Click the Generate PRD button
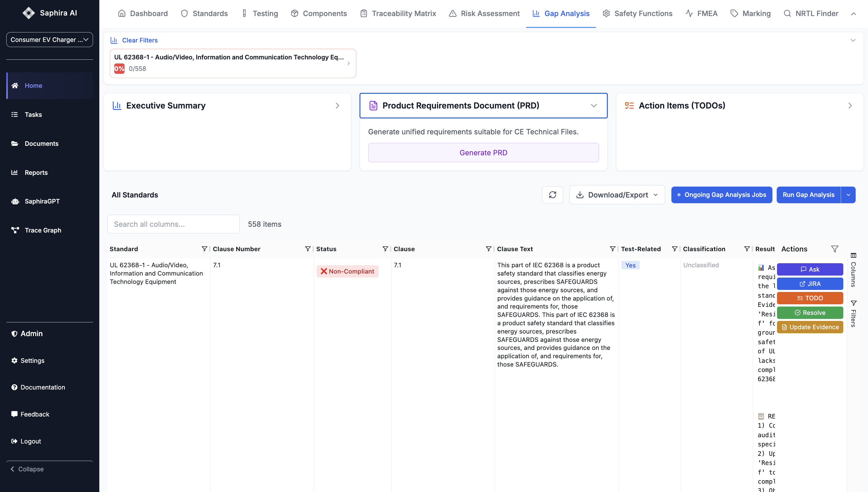The width and height of the screenshot is (868, 492). pyautogui.click(x=483, y=153)
